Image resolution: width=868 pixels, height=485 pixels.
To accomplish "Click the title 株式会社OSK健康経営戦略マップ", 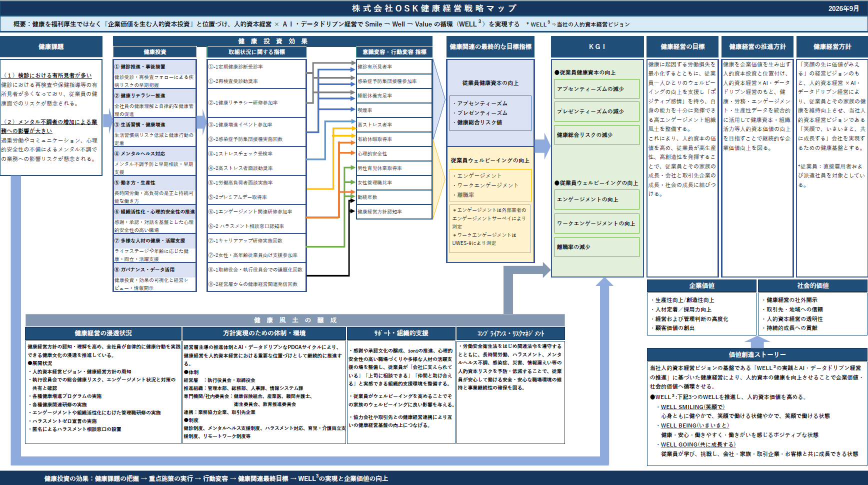I will 434,8.
